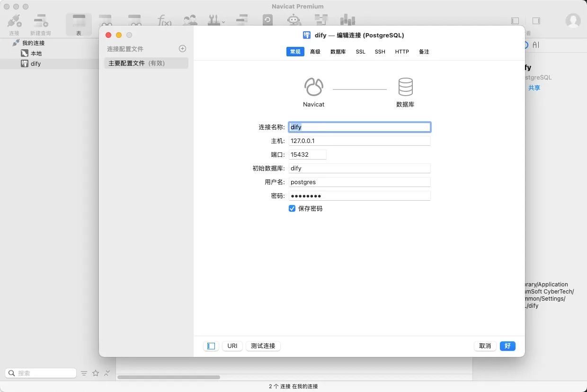Select the 本地 connection in the tree
Image resolution: width=587 pixels, height=392 pixels.
[36, 53]
